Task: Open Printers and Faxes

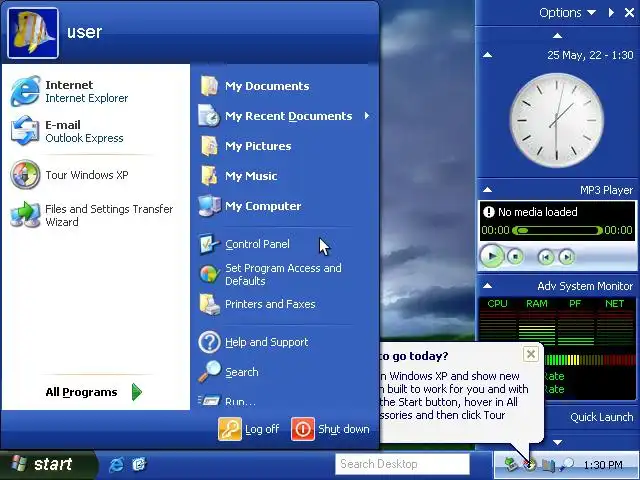Action: tap(258, 304)
